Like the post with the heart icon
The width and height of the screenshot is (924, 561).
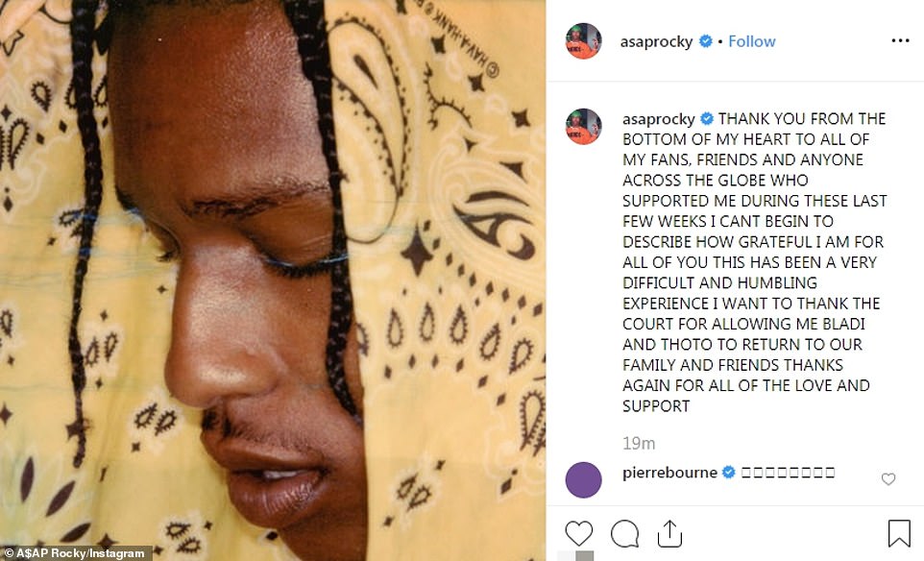point(578,533)
